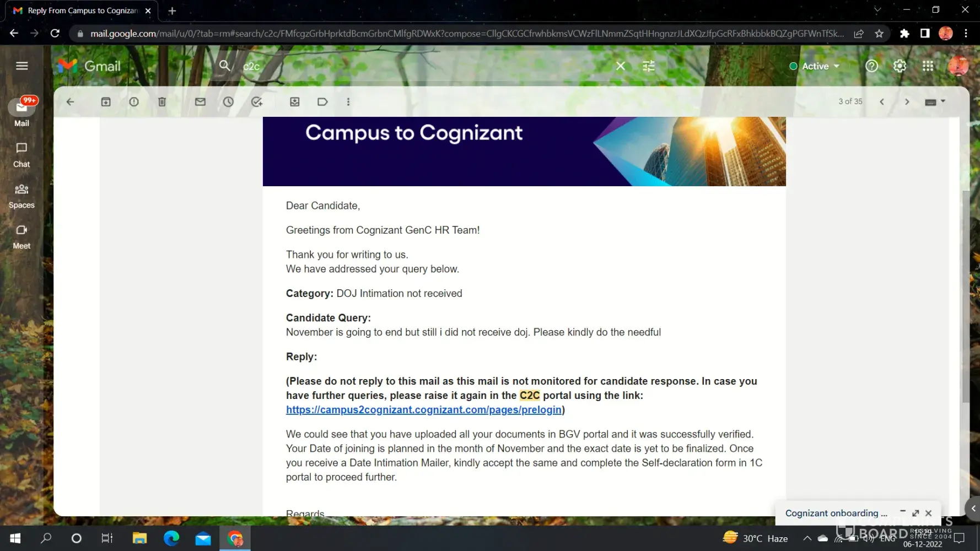Image resolution: width=980 pixels, height=551 pixels.
Task: Open the Active status dropdown
Action: (815, 66)
